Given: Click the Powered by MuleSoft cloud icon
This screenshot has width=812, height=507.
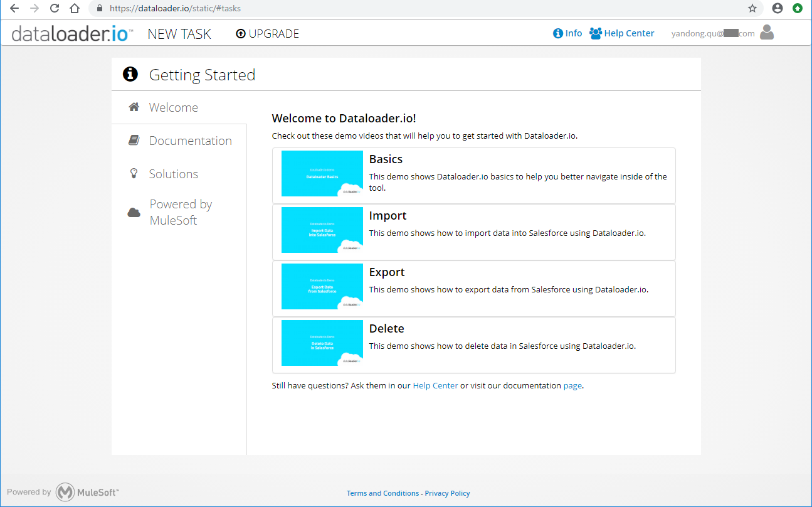Looking at the screenshot, I should tap(134, 212).
